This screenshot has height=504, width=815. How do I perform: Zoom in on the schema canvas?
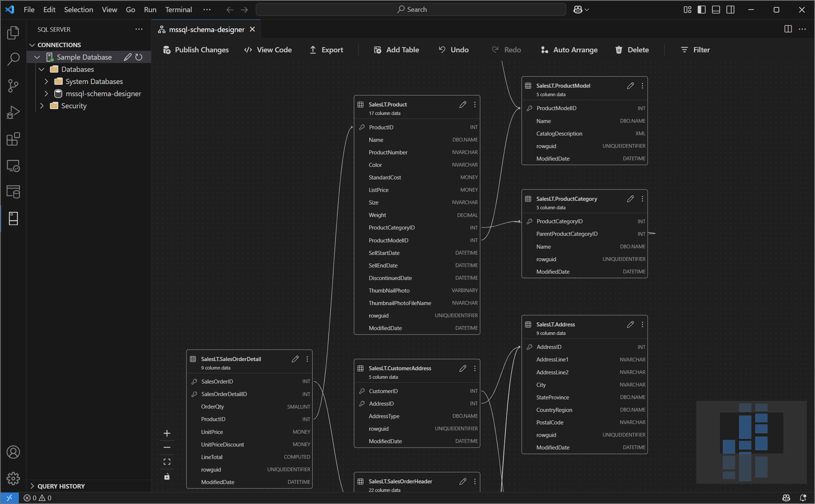click(x=167, y=433)
